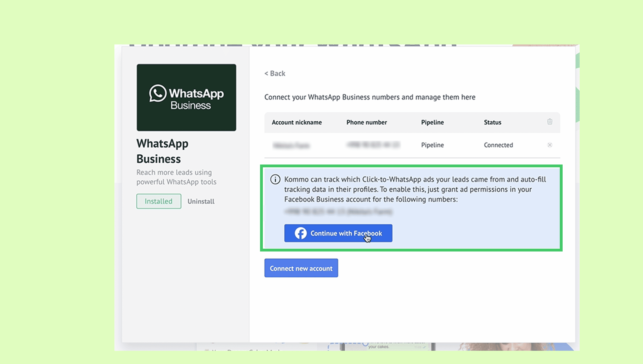Click the blurred phone number in table row
Viewport: 643px width, 364px height.
373,145
